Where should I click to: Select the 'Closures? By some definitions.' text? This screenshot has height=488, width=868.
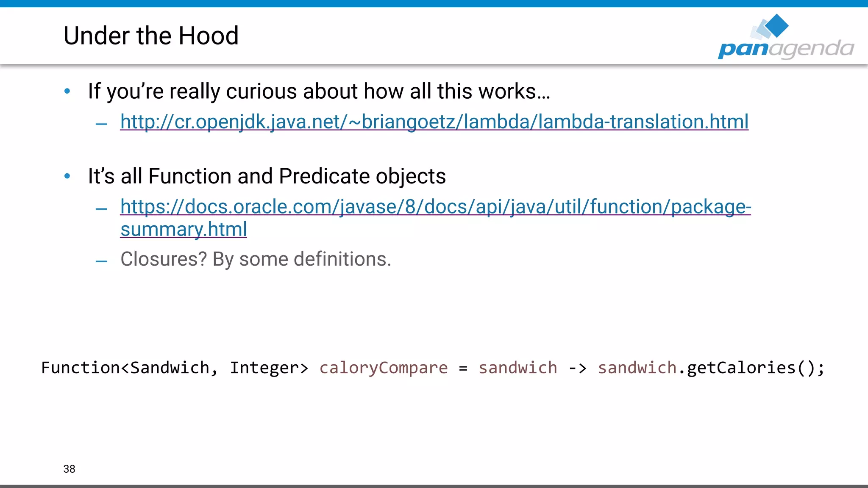pyautogui.click(x=256, y=259)
